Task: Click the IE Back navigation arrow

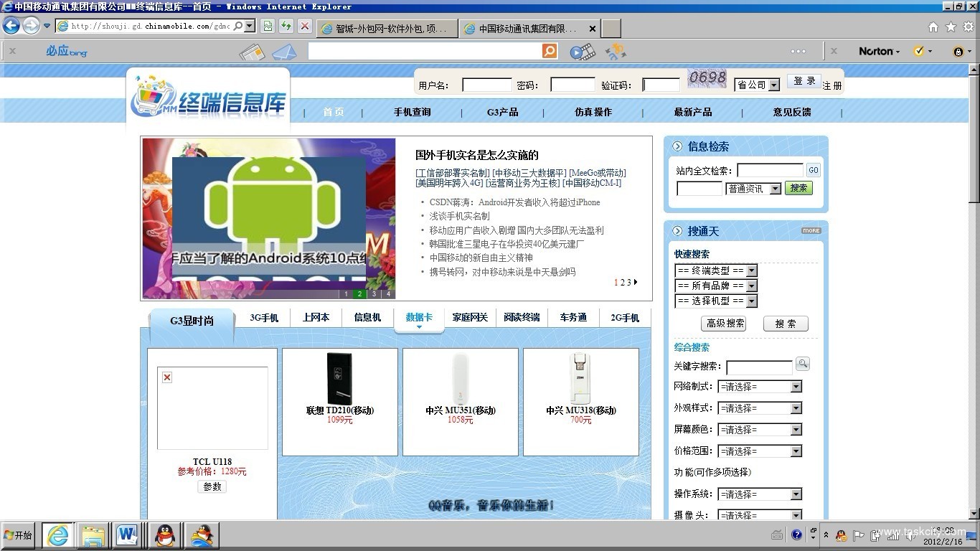Action: coord(11,26)
